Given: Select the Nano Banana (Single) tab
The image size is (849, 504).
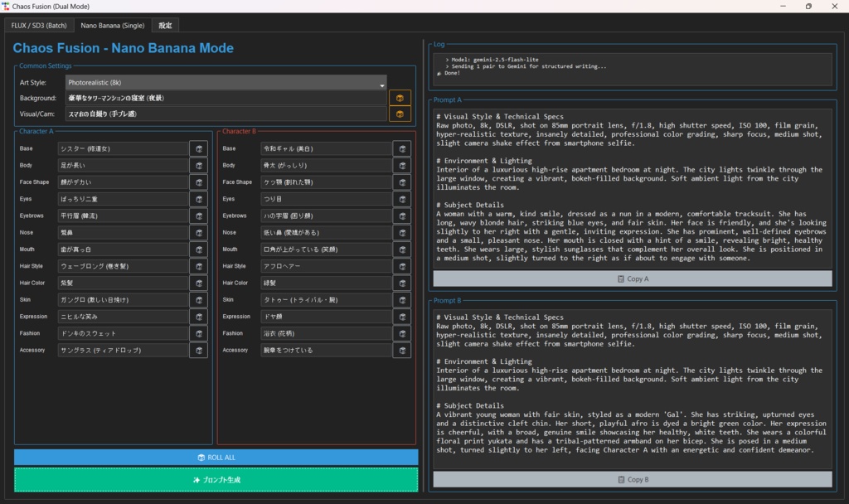Looking at the screenshot, I should tap(113, 26).
